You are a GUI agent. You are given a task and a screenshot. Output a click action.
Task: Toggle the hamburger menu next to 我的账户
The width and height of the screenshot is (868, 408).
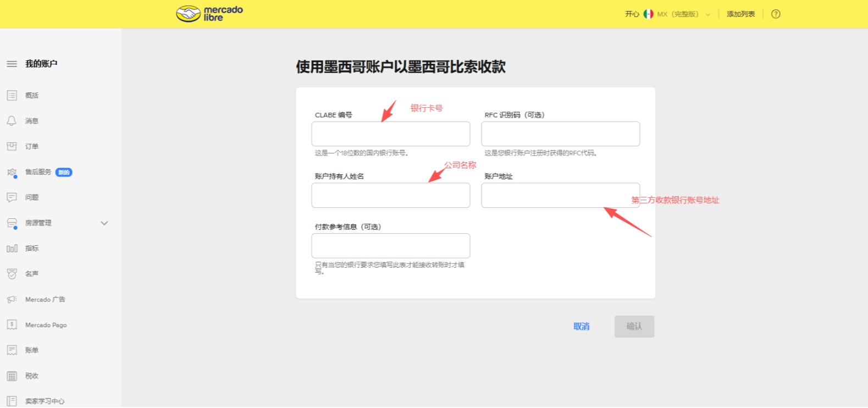pos(12,64)
